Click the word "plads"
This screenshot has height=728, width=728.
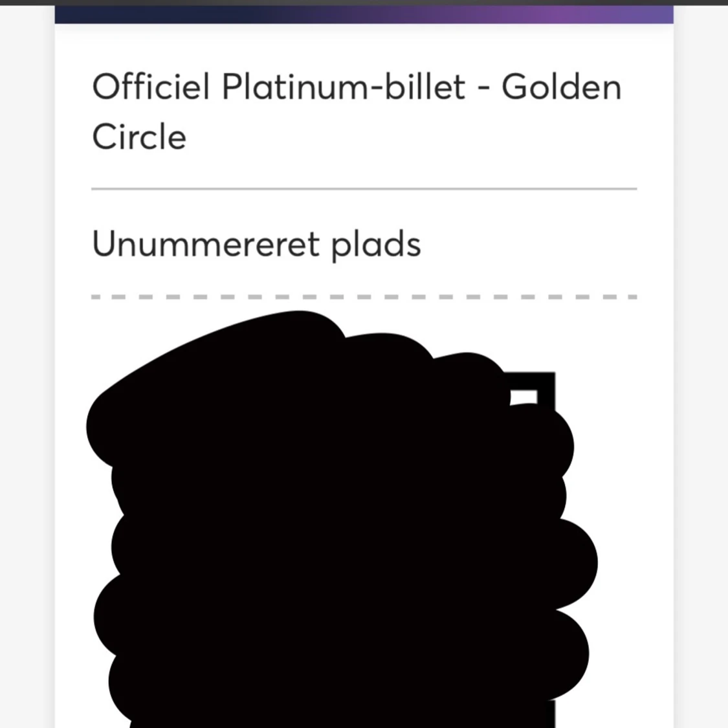pyautogui.click(x=376, y=245)
